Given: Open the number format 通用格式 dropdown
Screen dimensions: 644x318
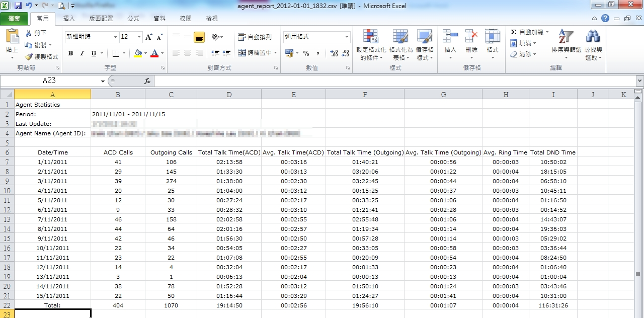Looking at the screenshot, I should pos(347,37).
